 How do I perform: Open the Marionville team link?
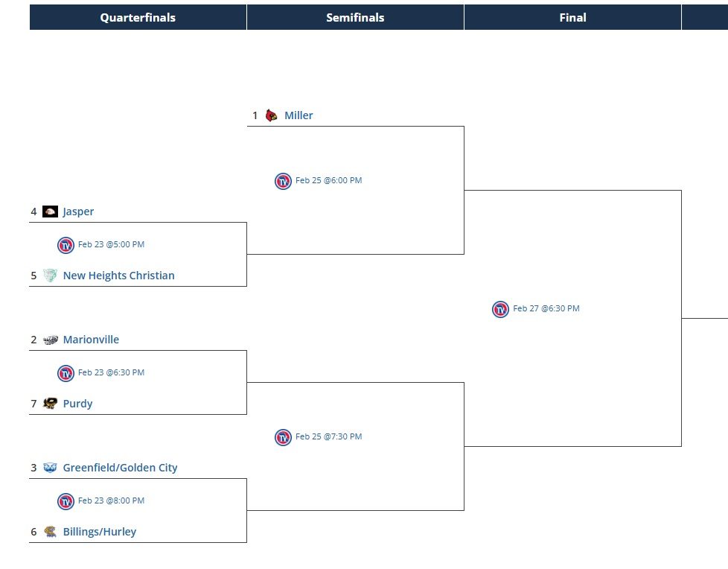(x=91, y=340)
